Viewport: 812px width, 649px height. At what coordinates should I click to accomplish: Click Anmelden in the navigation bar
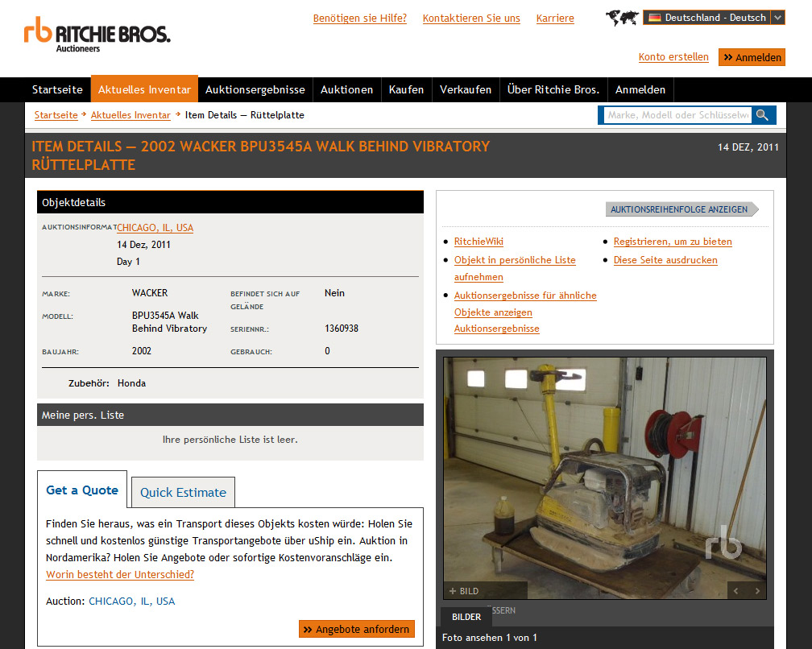pos(640,89)
